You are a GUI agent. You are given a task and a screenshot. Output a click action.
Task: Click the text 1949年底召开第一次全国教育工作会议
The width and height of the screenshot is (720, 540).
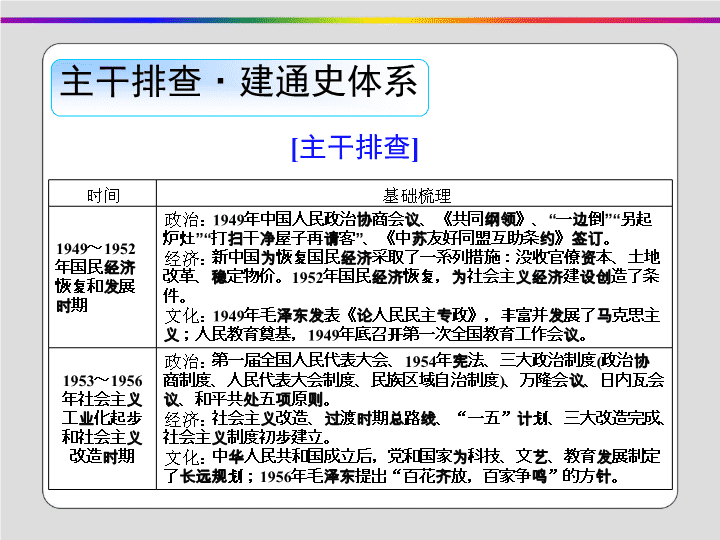click(x=446, y=335)
